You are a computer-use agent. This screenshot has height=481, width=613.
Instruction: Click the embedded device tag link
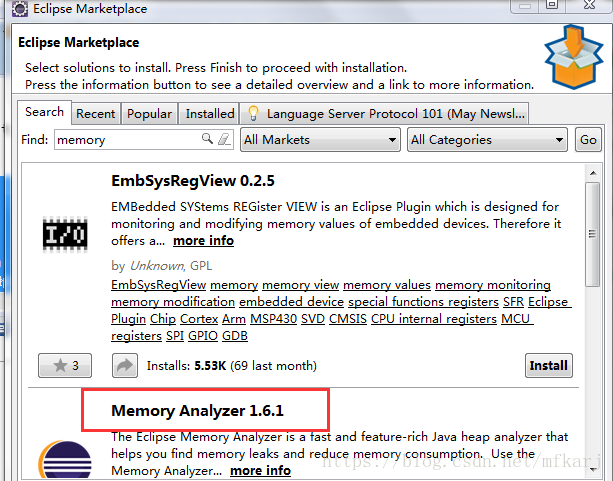[x=291, y=302]
